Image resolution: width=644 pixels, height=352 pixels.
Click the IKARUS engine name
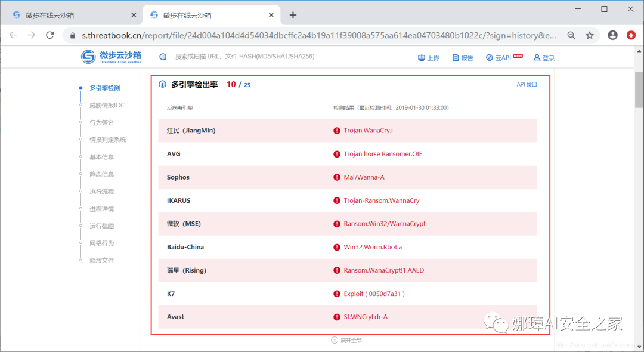tap(179, 201)
